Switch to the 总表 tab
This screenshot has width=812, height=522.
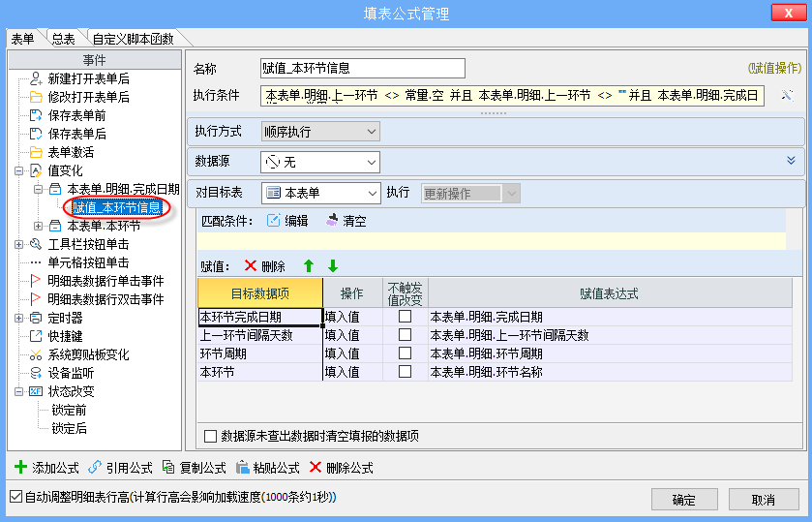click(64, 39)
